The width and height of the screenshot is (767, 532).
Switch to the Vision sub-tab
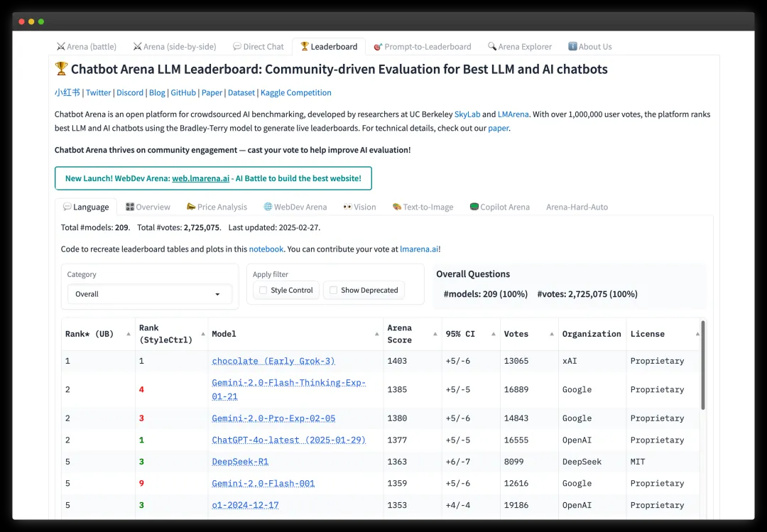pos(359,207)
